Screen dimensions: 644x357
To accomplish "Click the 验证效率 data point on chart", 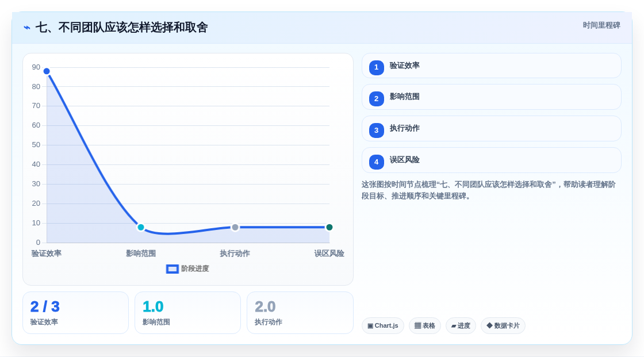I will coord(47,71).
